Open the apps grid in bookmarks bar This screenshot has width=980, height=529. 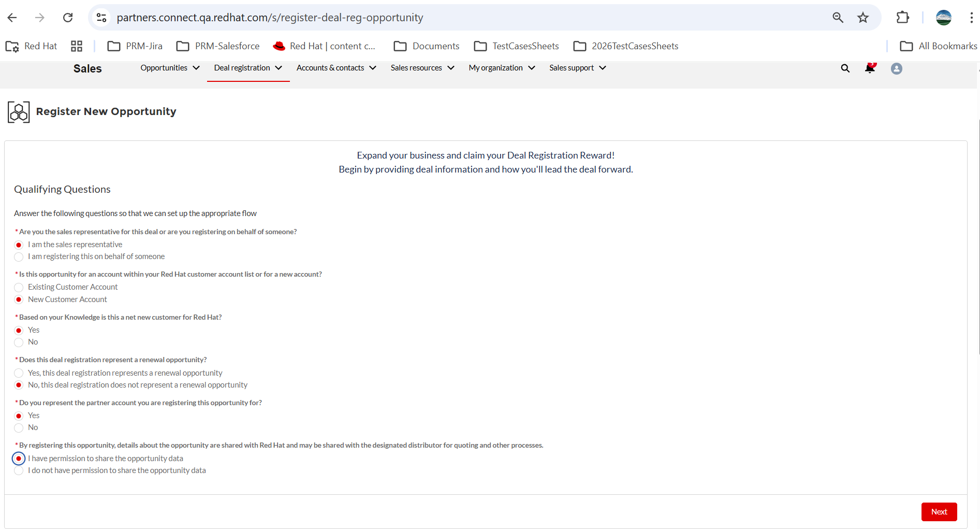coord(77,46)
